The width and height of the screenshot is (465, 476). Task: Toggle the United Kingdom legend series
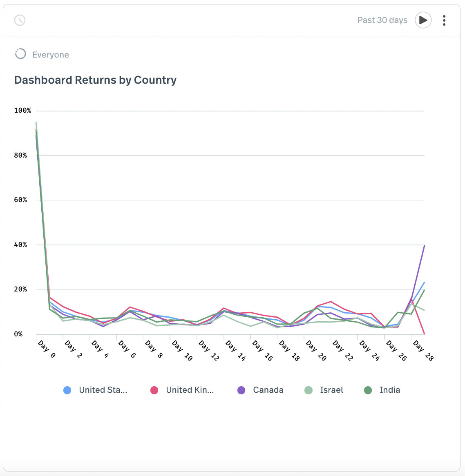coord(190,390)
